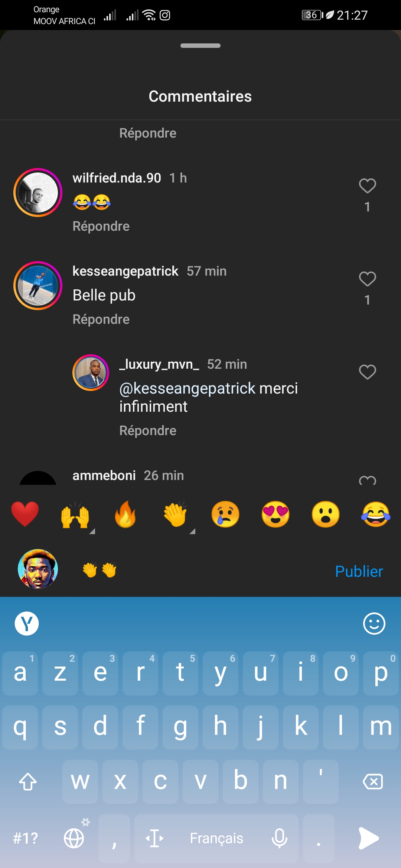Reply to kesseangepatrick's comment
This screenshot has width=401, height=868.
point(101,319)
